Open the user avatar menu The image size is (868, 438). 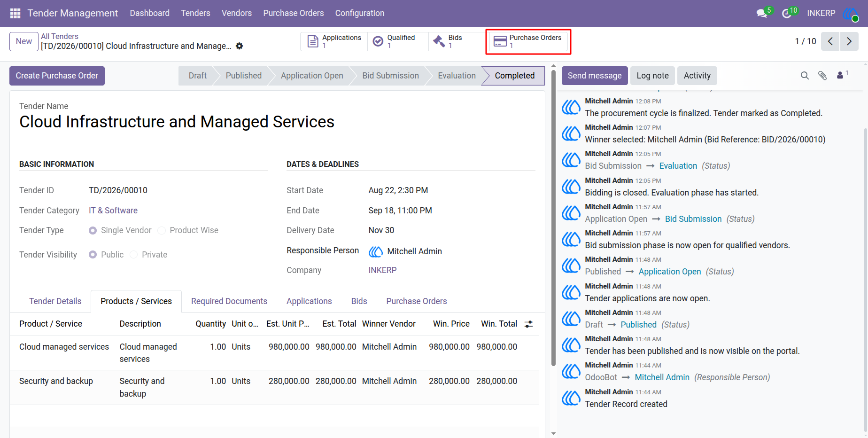[x=851, y=13]
